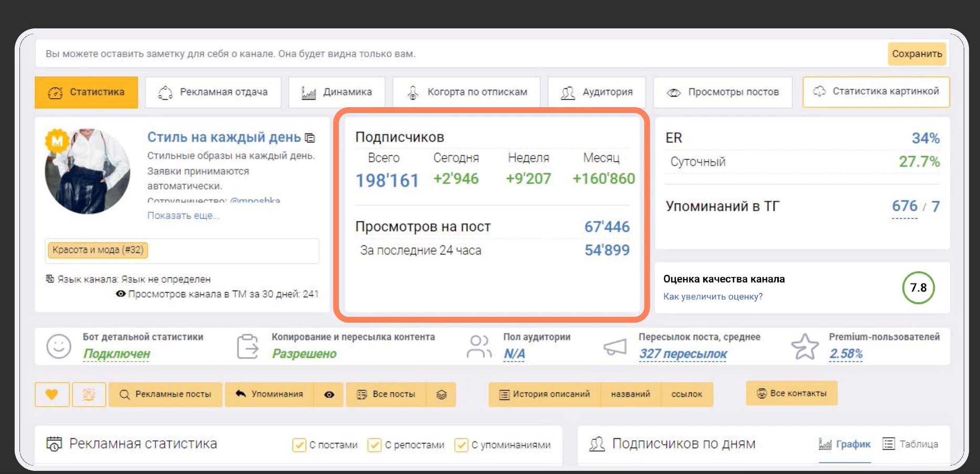
Task: Follow the Как увеличить оценку link
Action: 713,296
